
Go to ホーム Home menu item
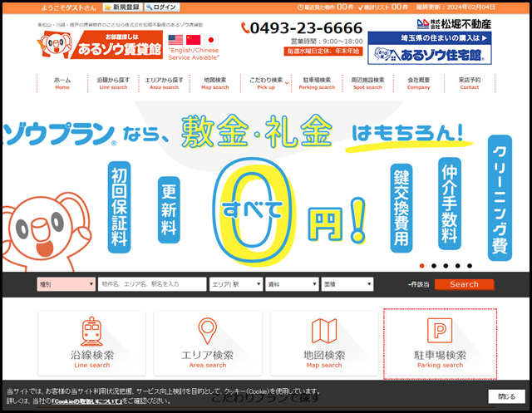pyautogui.click(x=62, y=83)
